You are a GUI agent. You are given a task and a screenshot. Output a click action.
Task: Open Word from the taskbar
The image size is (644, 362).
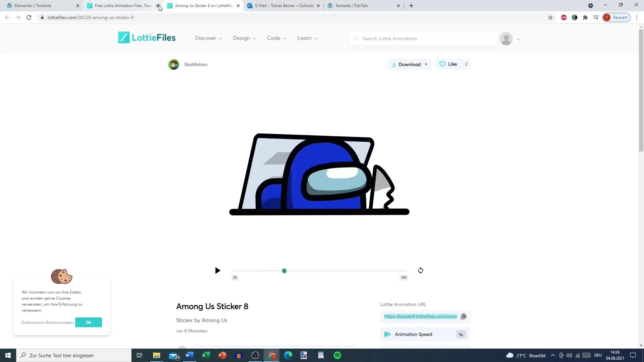pos(190,355)
